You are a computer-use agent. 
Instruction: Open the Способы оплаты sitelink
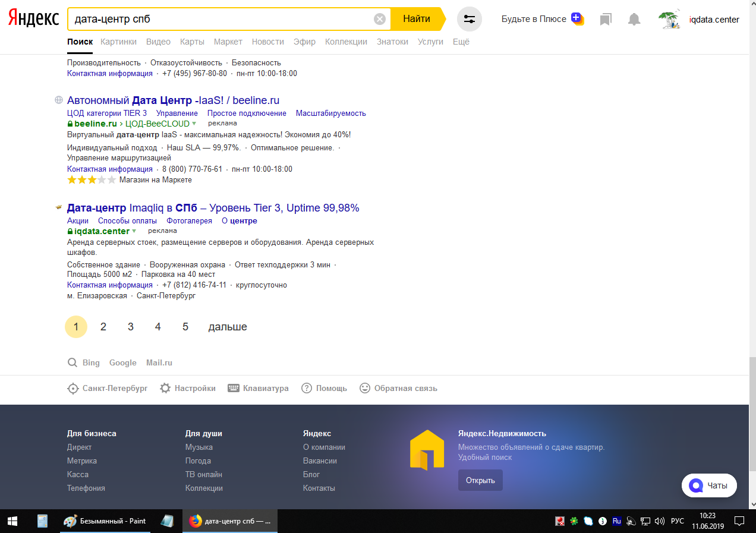pyautogui.click(x=127, y=220)
